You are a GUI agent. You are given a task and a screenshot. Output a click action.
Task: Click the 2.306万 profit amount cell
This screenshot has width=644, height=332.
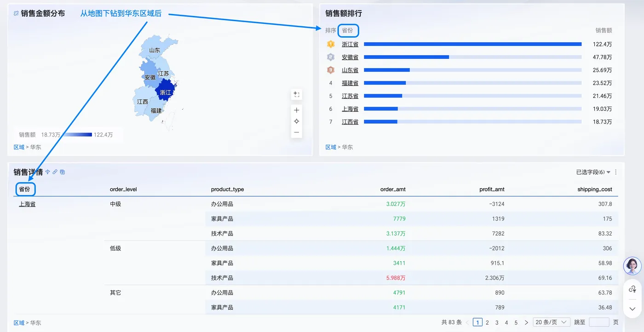pyautogui.click(x=495, y=278)
